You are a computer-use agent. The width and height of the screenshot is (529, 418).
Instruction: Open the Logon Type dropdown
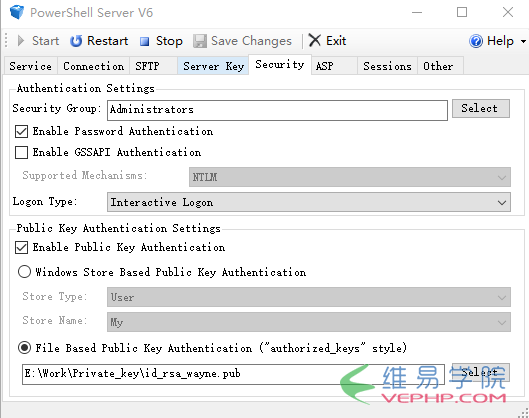(309, 202)
